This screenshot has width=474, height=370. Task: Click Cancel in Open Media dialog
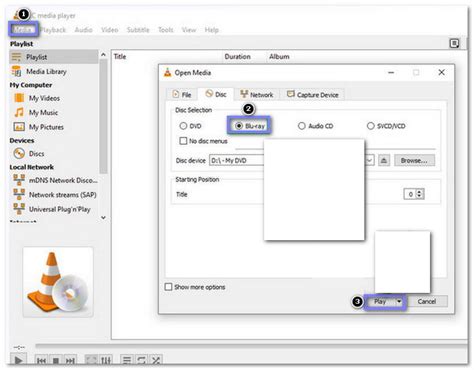[x=427, y=301]
